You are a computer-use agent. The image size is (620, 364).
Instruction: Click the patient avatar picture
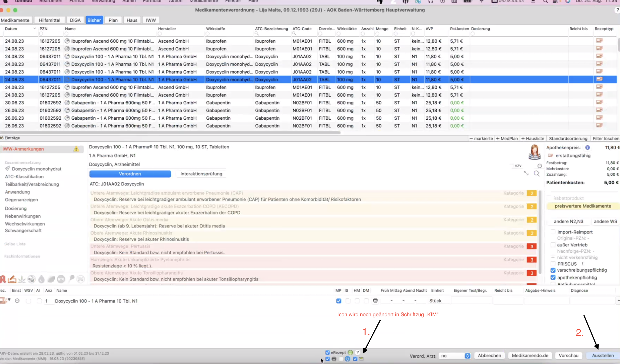[534, 152]
